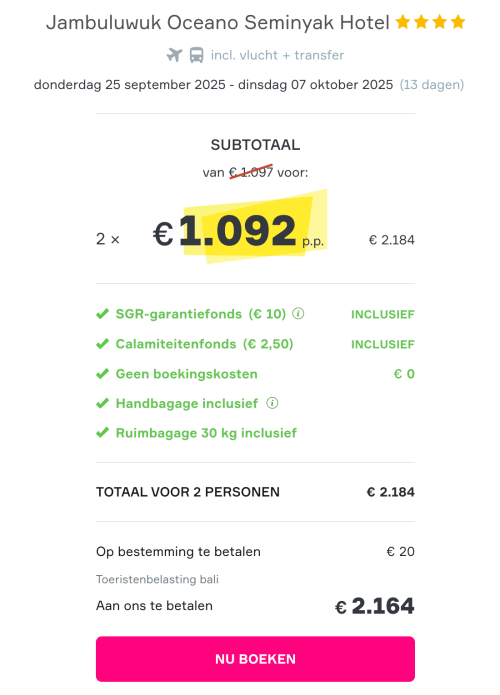Click the bus transfer icon
Image resolution: width=500 pixels, height=695 pixels.
197,55
